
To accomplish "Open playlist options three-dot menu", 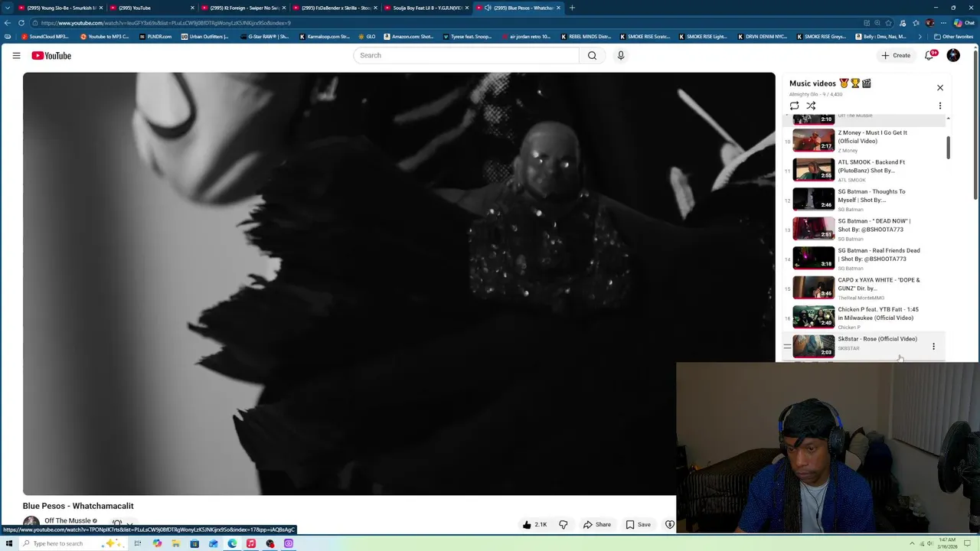I will (x=940, y=106).
